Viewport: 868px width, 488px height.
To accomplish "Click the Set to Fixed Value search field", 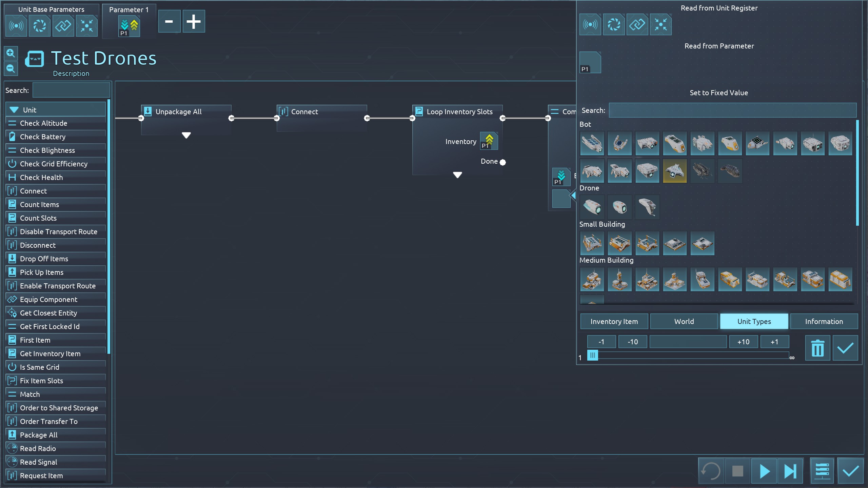I will [x=732, y=110].
